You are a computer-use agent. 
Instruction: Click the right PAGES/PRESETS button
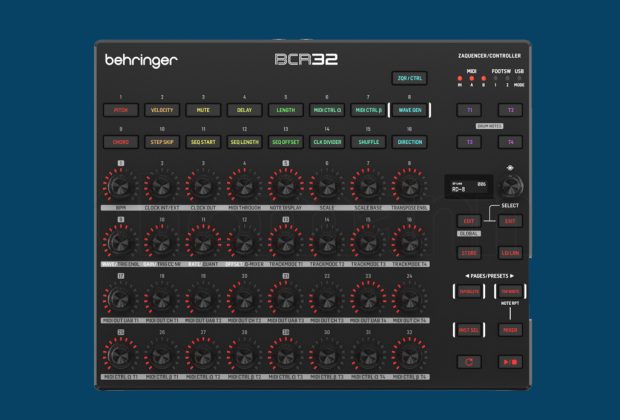510,292
